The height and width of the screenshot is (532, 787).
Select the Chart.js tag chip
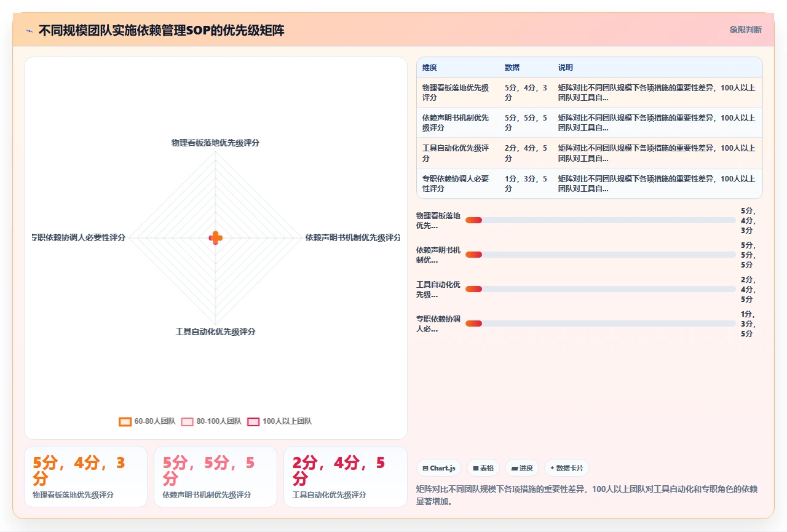[439, 468]
